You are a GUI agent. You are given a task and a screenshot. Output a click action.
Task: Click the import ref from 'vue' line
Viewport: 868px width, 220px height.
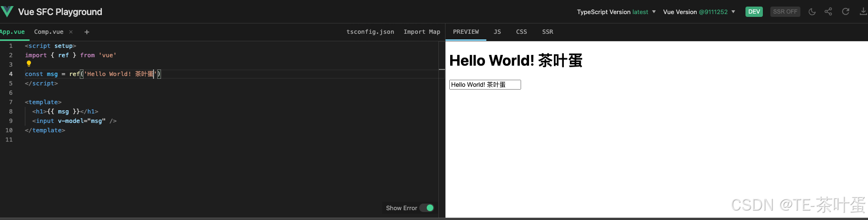(70, 55)
